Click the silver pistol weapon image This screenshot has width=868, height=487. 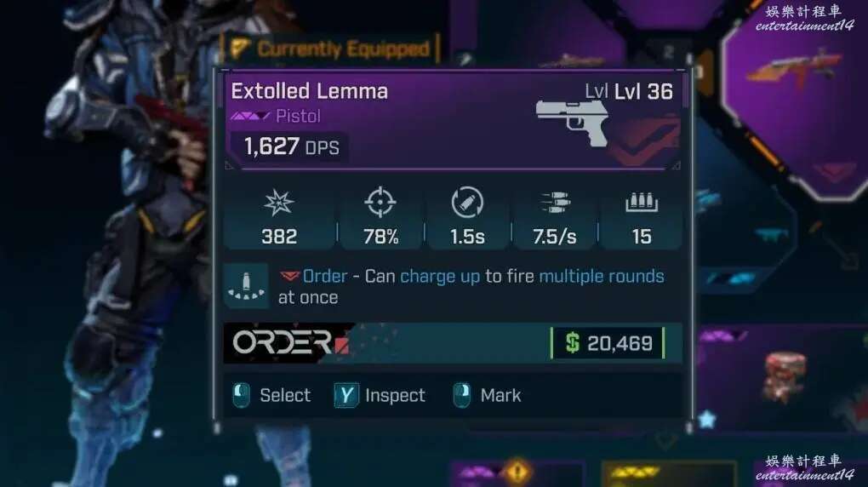click(573, 123)
